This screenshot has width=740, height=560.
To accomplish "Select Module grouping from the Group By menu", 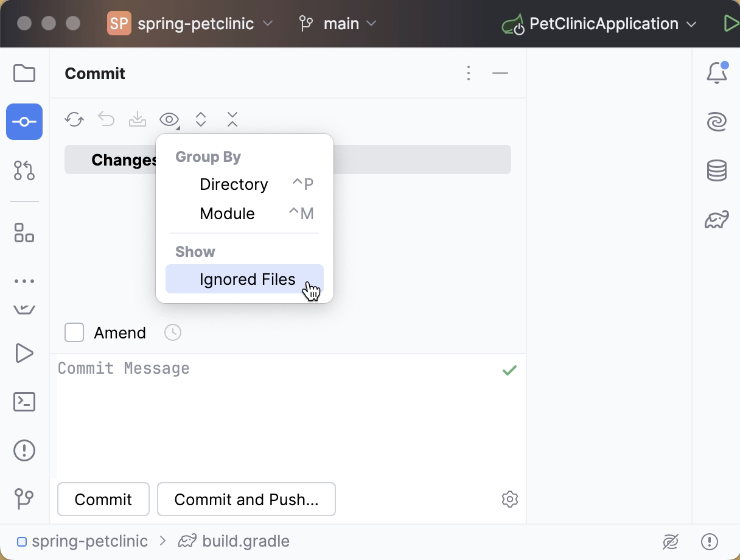I will pos(227,214).
